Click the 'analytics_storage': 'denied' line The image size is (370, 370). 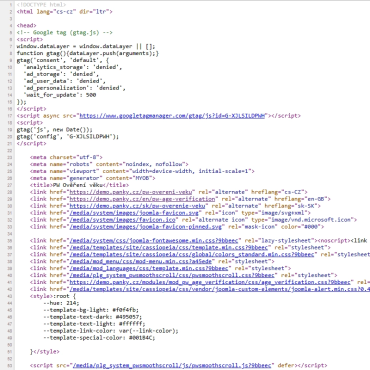[x=73, y=67]
